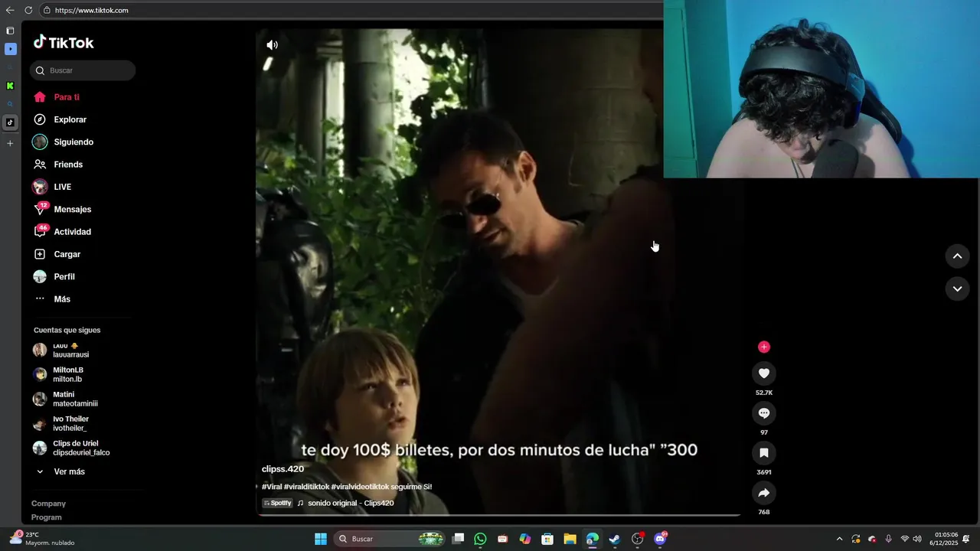Open Microsoft Copilot from taskbar
Viewport: 980px width, 551px height.
[x=525, y=539]
